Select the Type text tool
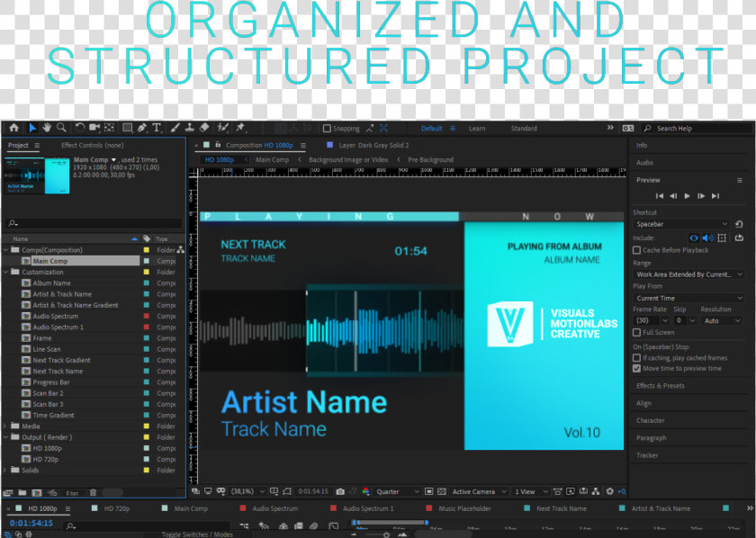 coord(157,128)
